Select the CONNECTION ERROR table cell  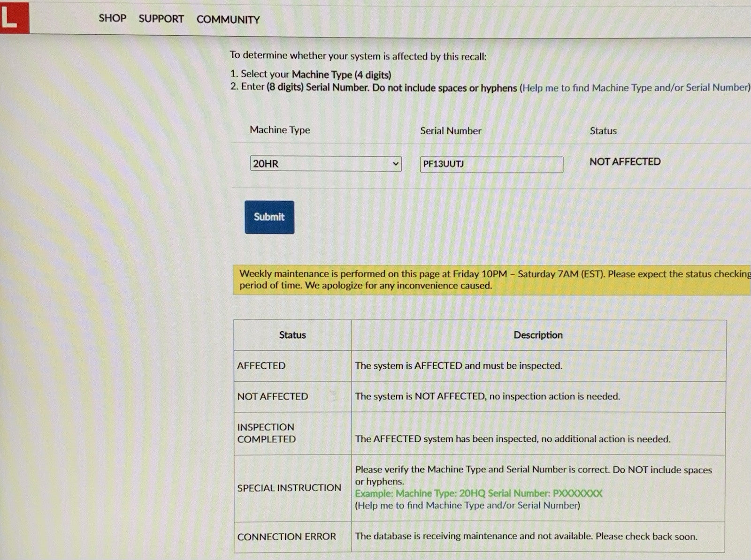[292, 537]
